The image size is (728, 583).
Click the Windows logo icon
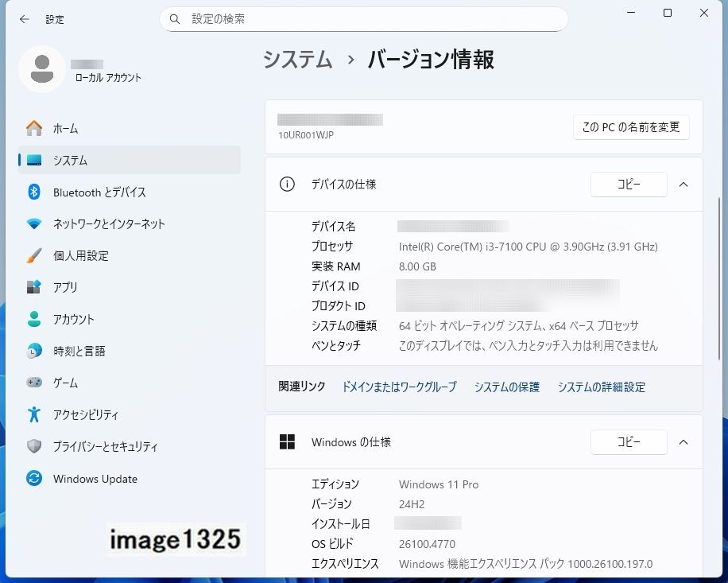(287, 441)
